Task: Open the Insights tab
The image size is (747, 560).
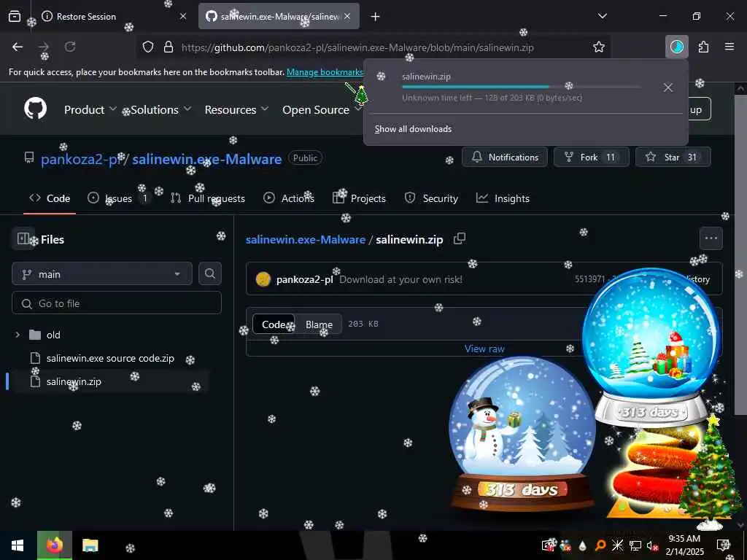Action: [503, 198]
